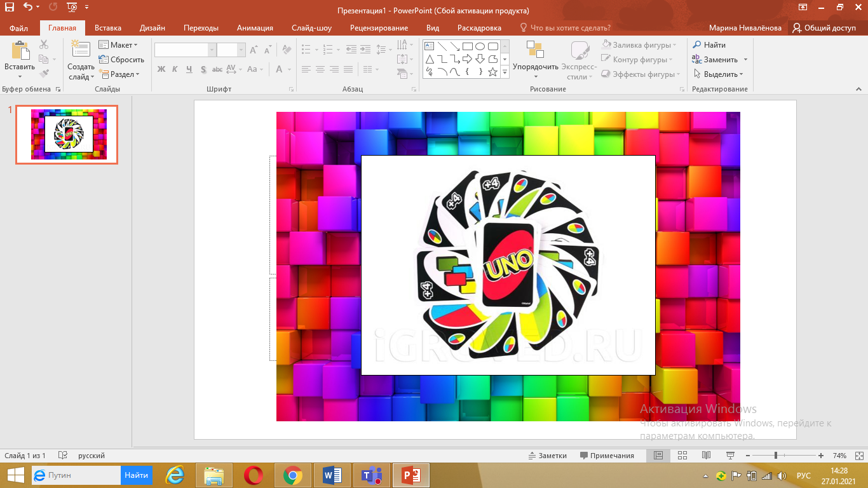Viewport: 868px width, 488px height.
Task: Switch to reading view icon
Action: pos(706,456)
